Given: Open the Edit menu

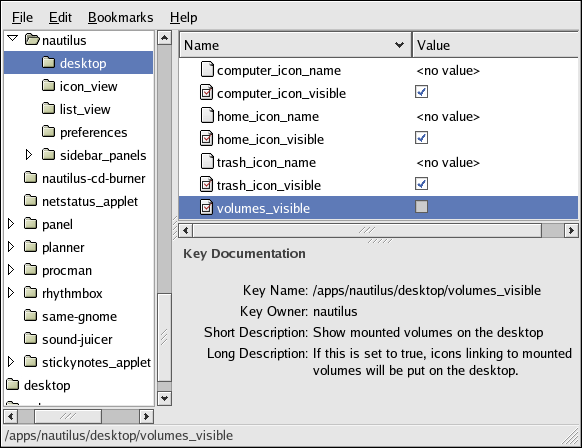Looking at the screenshot, I should tap(60, 17).
